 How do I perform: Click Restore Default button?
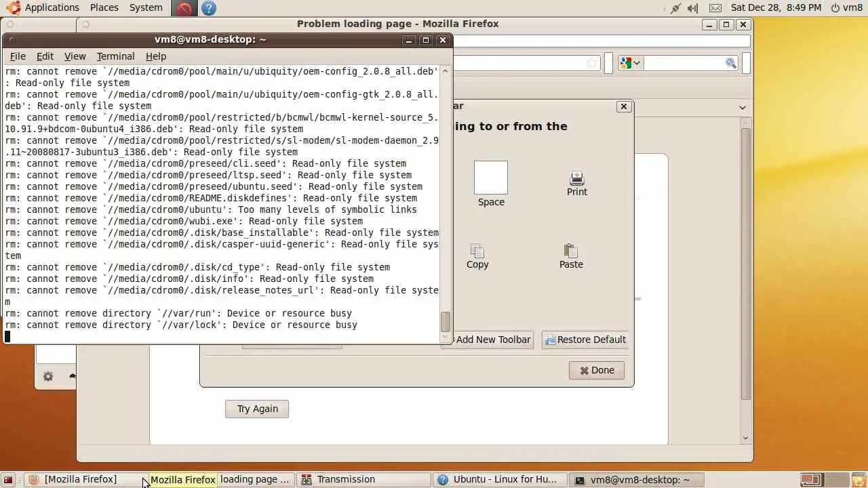pos(585,340)
